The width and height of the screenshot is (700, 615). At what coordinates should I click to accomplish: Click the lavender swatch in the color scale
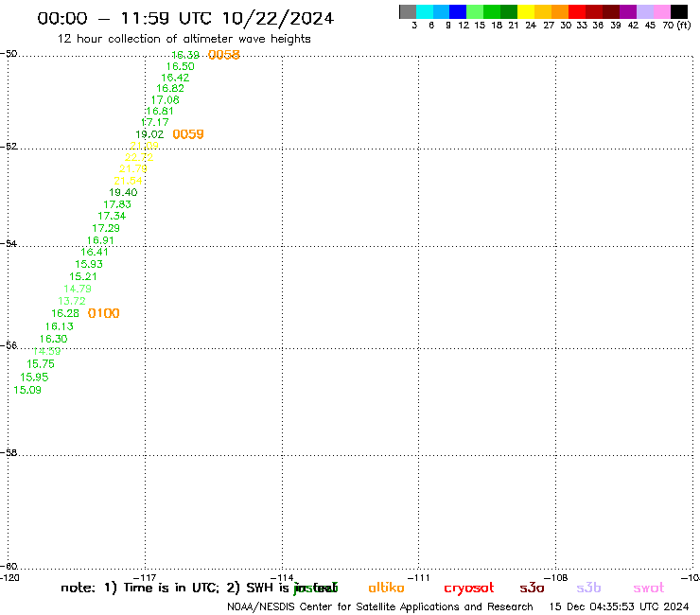[x=644, y=11]
